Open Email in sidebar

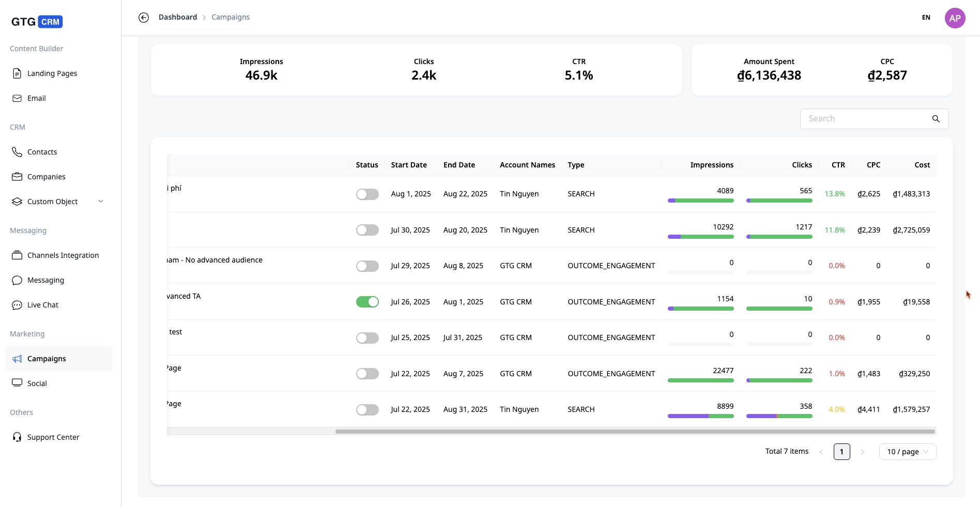[59, 98]
